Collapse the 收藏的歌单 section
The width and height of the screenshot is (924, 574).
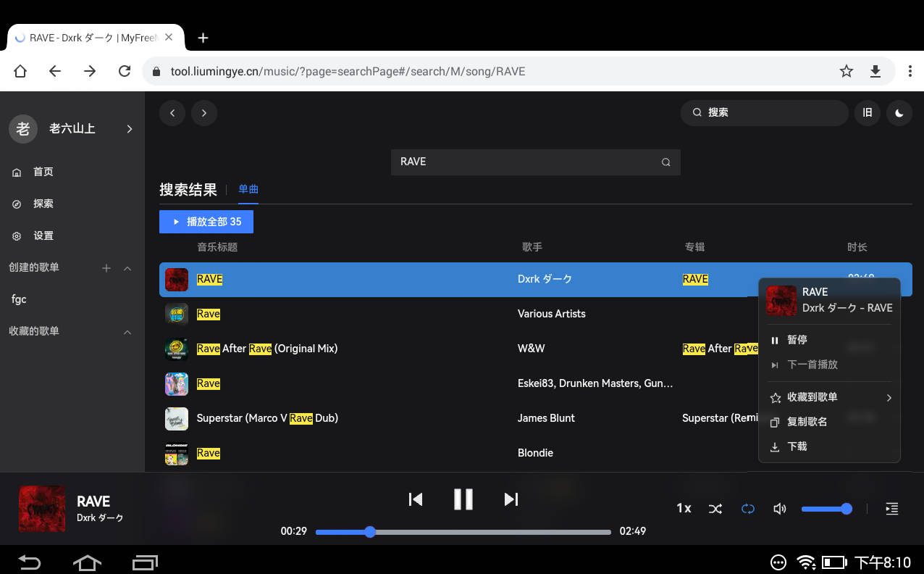pyautogui.click(x=127, y=332)
